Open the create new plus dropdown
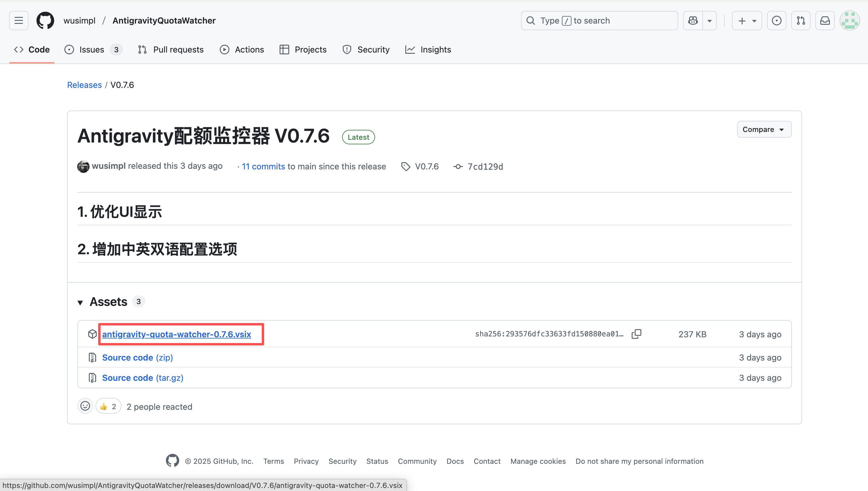868x491 pixels. tap(747, 21)
